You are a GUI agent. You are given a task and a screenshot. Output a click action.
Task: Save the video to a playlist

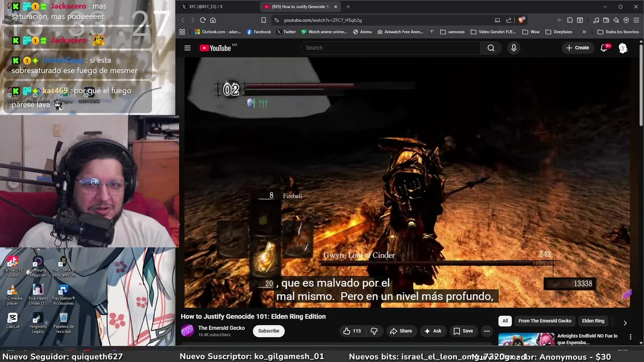pos(463,331)
